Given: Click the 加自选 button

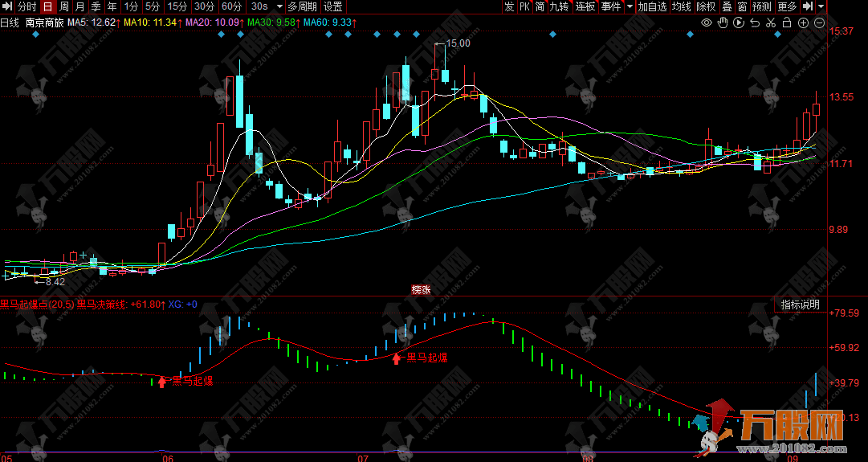Looking at the screenshot, I should coord(652,7).
